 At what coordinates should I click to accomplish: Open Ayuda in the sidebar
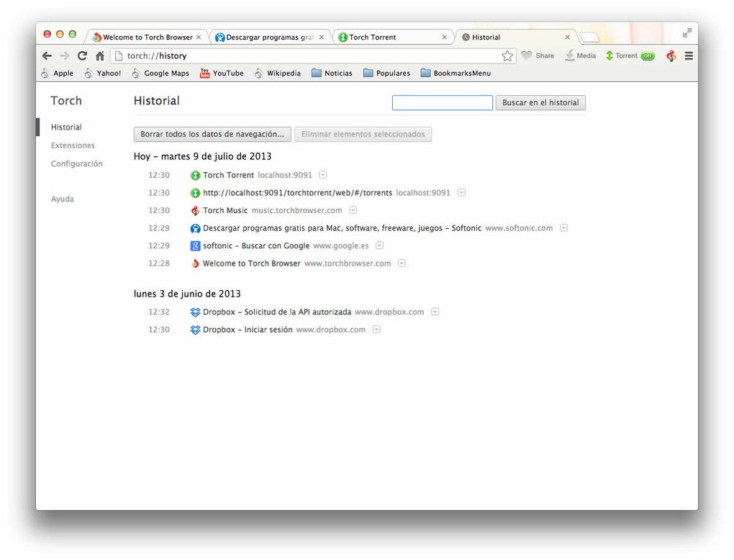click(63, 199)
